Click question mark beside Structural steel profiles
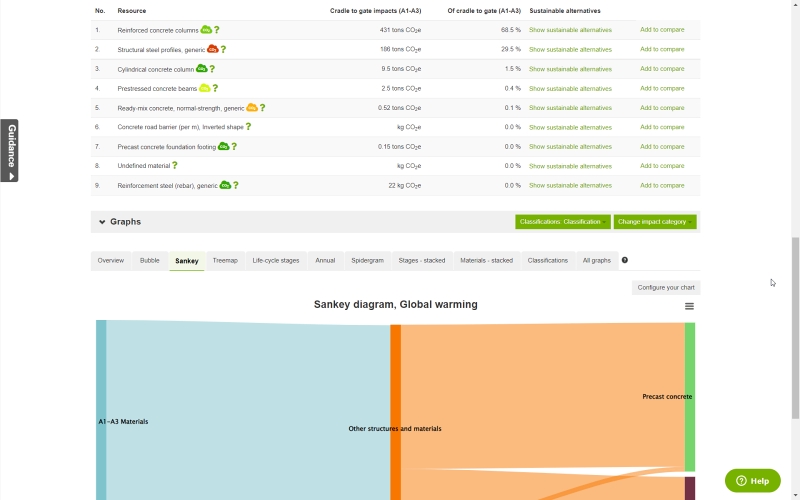 point(223,49)
